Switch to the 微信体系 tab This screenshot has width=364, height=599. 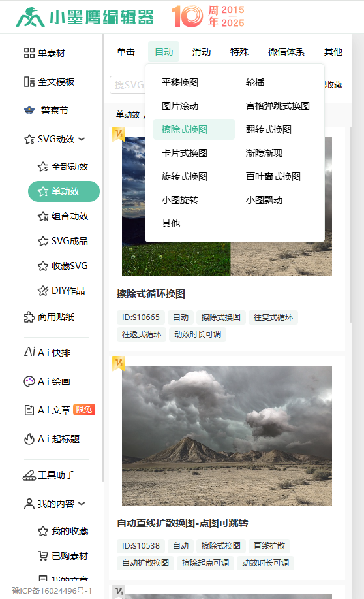286,52
